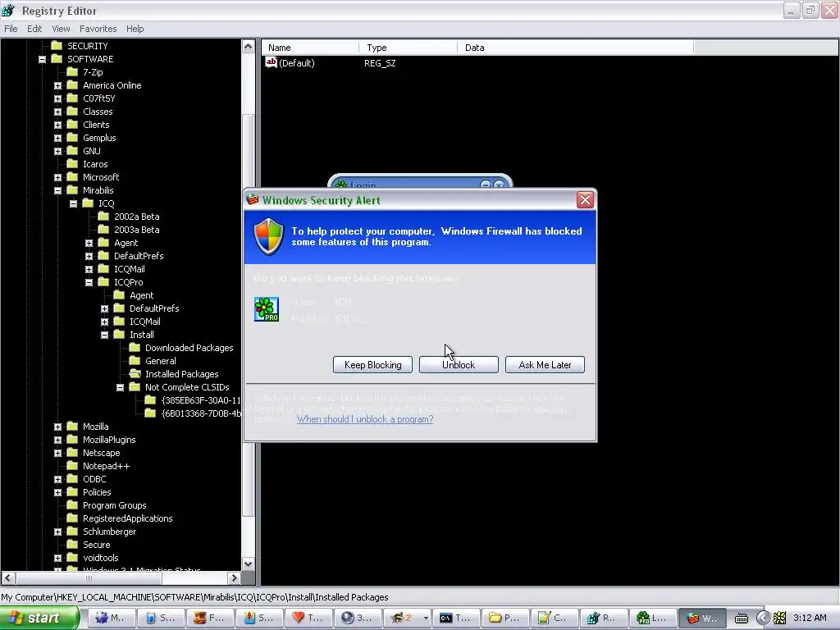840x630 pixels.
Task: Collapse the Not Complete CLSIDs key
Action: [x=120, y=387]
